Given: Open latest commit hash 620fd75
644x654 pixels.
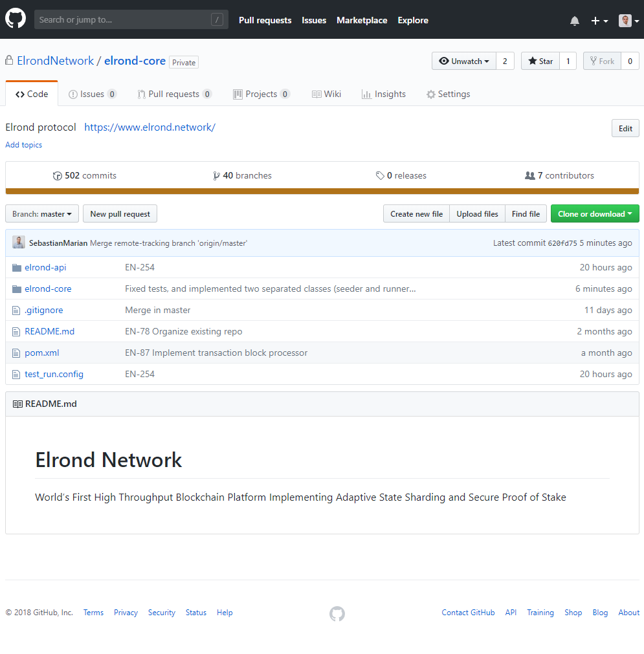Looking at the screenshot, I should [x=562, y=243].
